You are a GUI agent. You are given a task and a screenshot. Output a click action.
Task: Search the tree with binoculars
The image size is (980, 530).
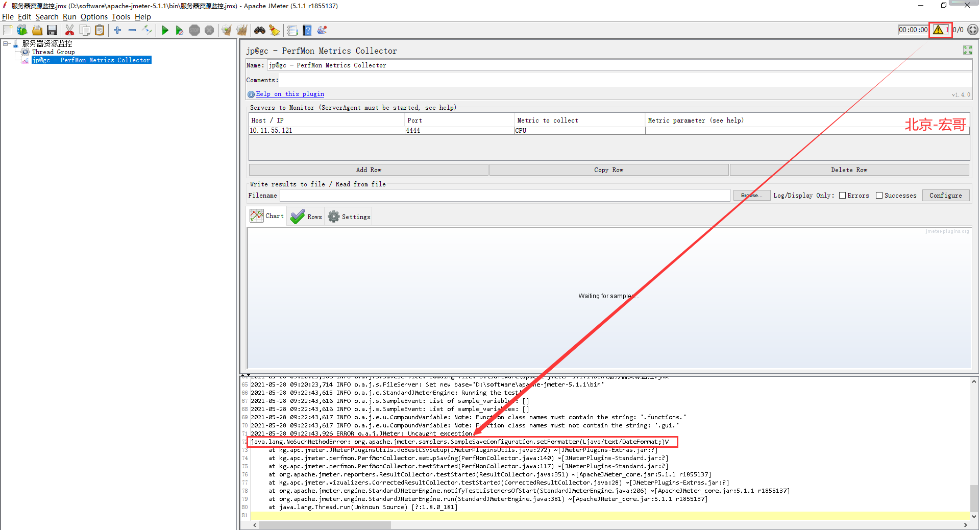[260, 30]
